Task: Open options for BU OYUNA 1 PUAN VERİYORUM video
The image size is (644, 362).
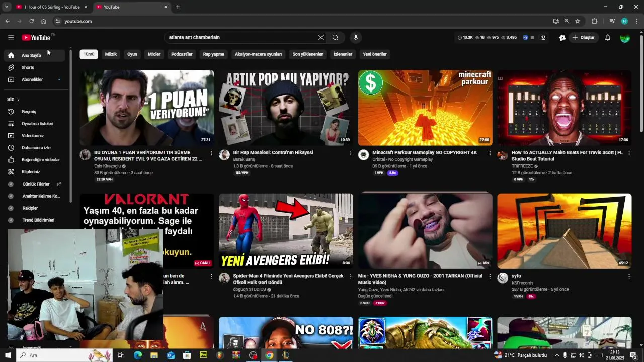Action: 211,153
